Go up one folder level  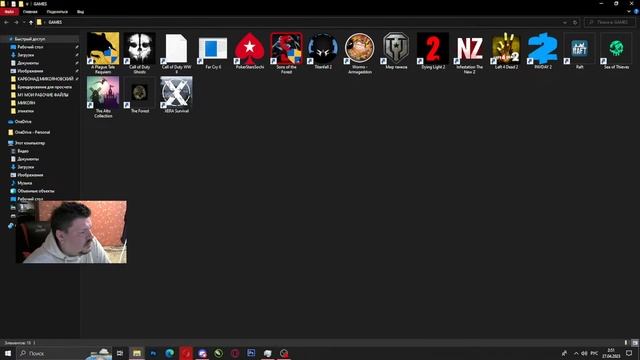31,22
